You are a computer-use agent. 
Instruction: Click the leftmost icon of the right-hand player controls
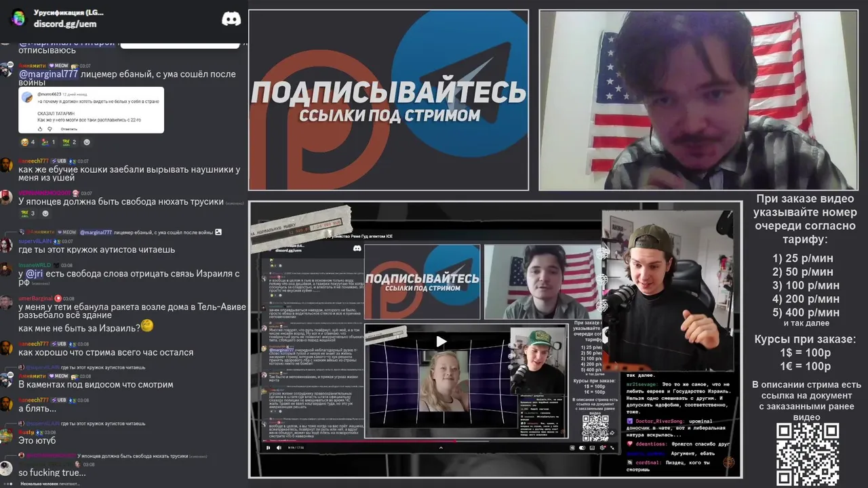click(x=572, y=447)
